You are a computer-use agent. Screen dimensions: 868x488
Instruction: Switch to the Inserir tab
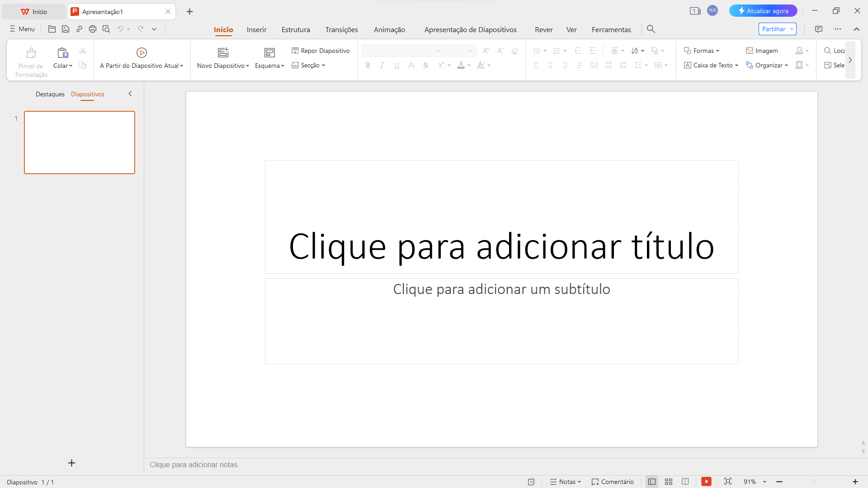coord(256,29)
